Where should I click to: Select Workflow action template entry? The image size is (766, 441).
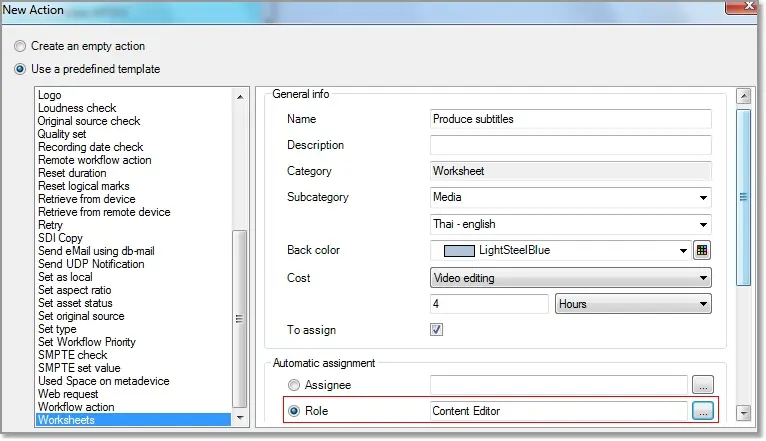coord(76,407)
